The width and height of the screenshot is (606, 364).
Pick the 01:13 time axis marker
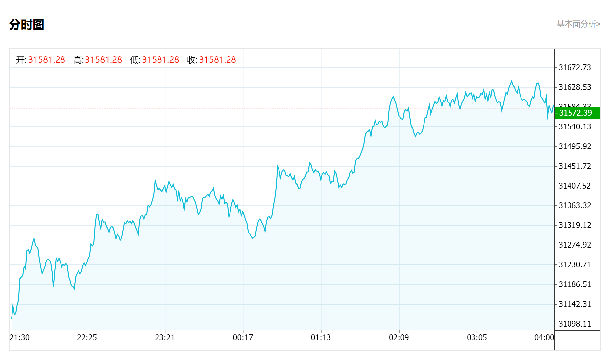click(321, 338)
